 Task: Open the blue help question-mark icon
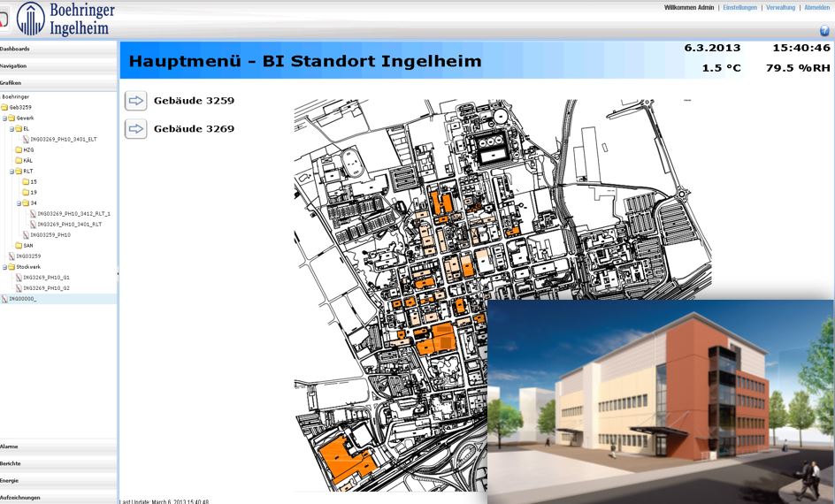pos(824,31)
